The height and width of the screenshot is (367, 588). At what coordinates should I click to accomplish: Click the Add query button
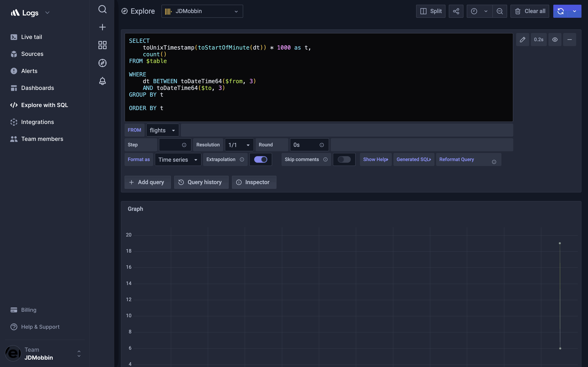tap(147, 182)
